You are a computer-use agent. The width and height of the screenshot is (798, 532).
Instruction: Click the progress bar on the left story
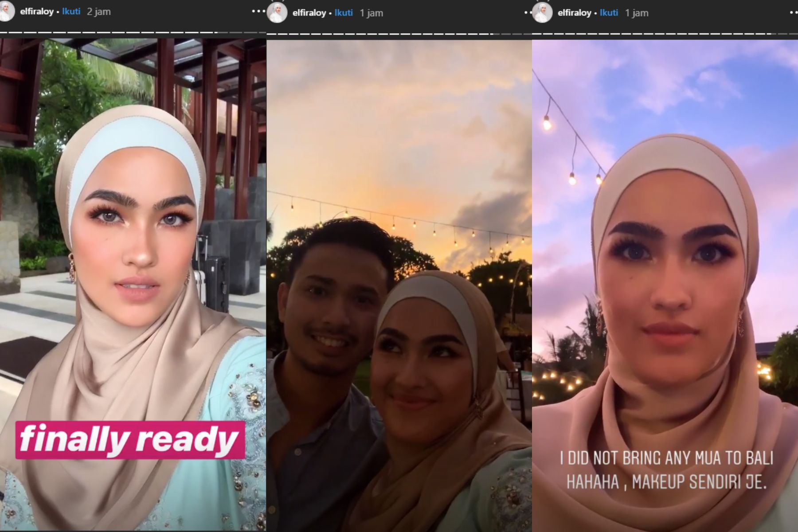pos(133,32)
